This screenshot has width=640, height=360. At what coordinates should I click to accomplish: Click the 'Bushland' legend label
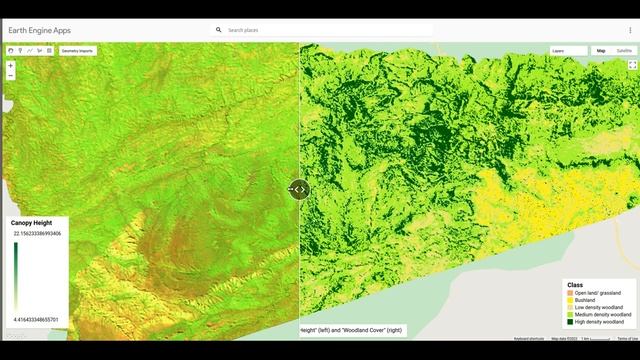click(584, 300)
